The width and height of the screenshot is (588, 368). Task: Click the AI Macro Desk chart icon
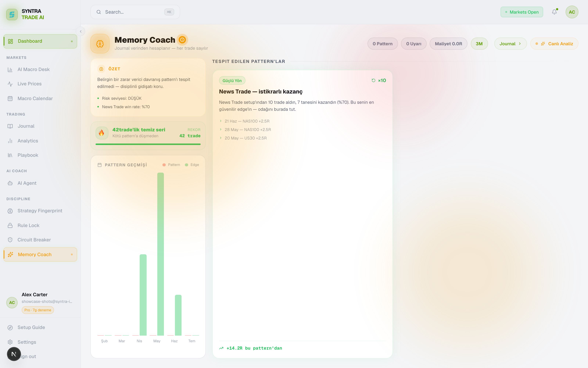click(10, 70)
